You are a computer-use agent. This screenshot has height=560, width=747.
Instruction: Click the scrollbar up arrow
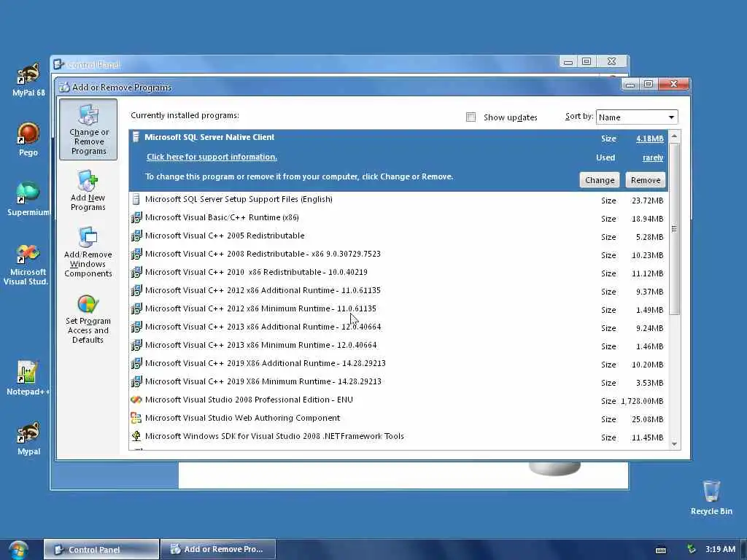tap(674, 136)
